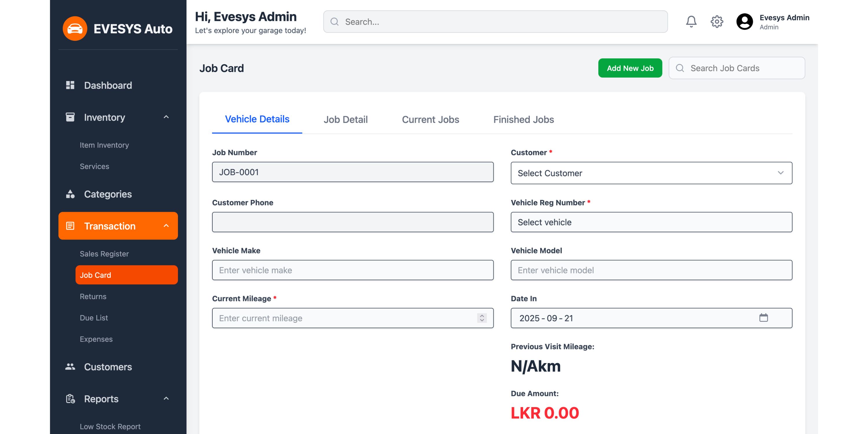The width and height of the screenshot is (868, 434).
Task: Collapse the Reports section chevron
Action: point(166,399)
